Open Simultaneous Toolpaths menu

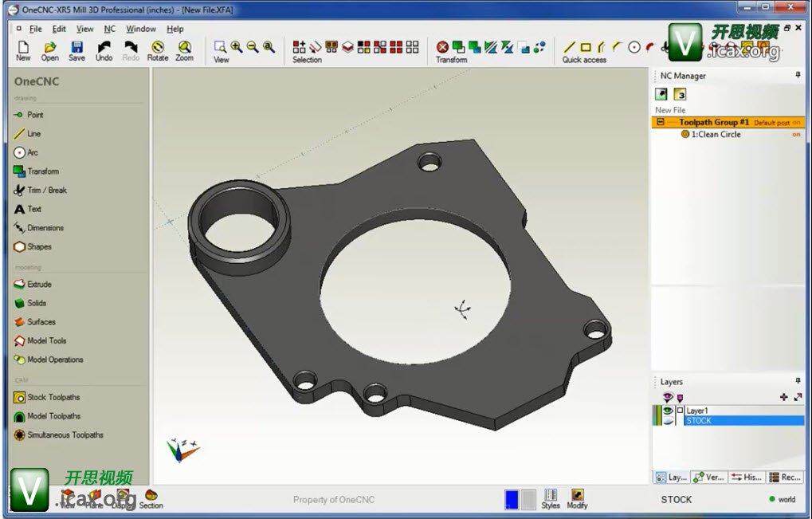click(58, 435)
